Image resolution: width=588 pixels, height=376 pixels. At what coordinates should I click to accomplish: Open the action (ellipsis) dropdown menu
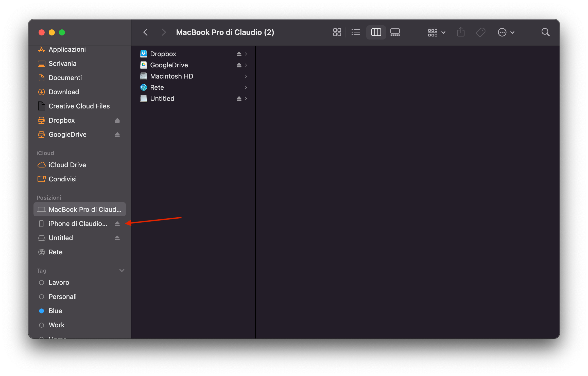coord(506,32)
